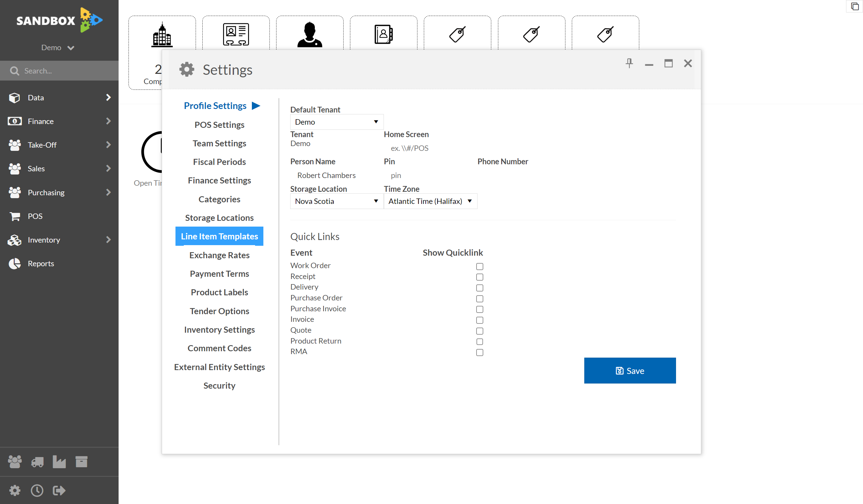Click the Home Screen input field
This screenshot has height=504, width=863.
point(430,148)
